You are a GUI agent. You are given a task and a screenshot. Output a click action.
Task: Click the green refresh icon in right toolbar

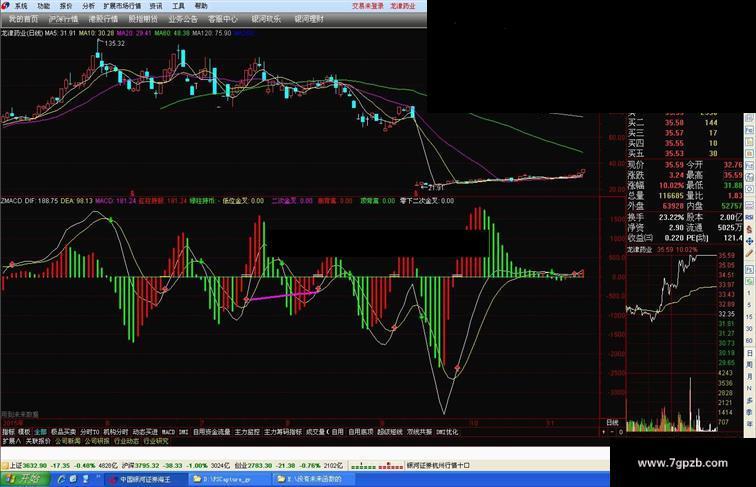click(749, 281)
